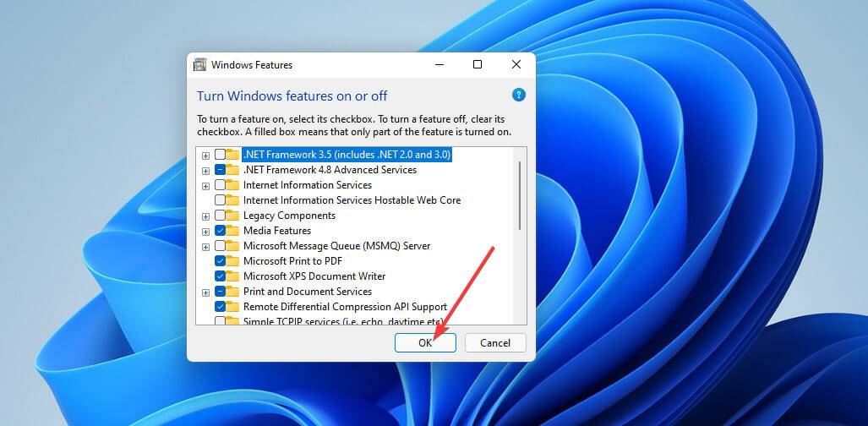Image resolution: width=868 pixels, height=426 pixels.
Task: Confirm changes with the OK button
Action: (x=425, y=343)
